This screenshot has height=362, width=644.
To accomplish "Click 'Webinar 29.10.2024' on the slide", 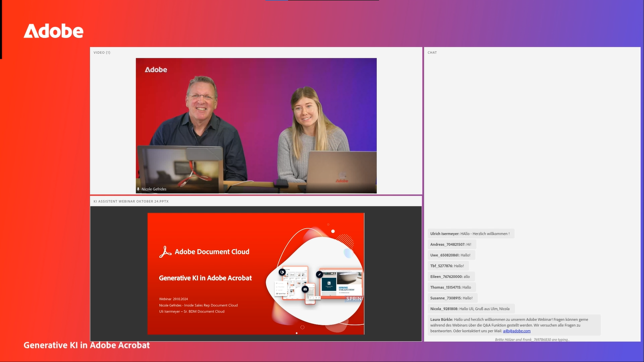I will click(x=174, y=299).
